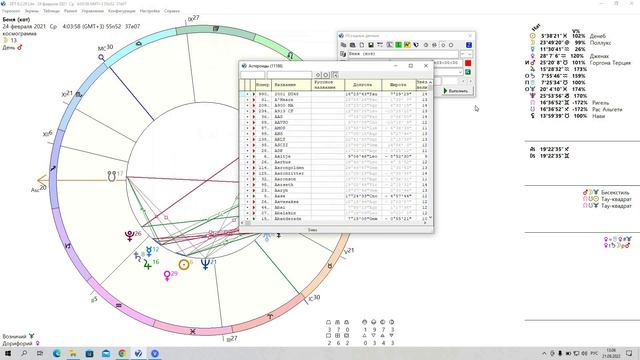
Task: Click the asteroid list scroll-up arrow
Action: [x=430, y=82]
